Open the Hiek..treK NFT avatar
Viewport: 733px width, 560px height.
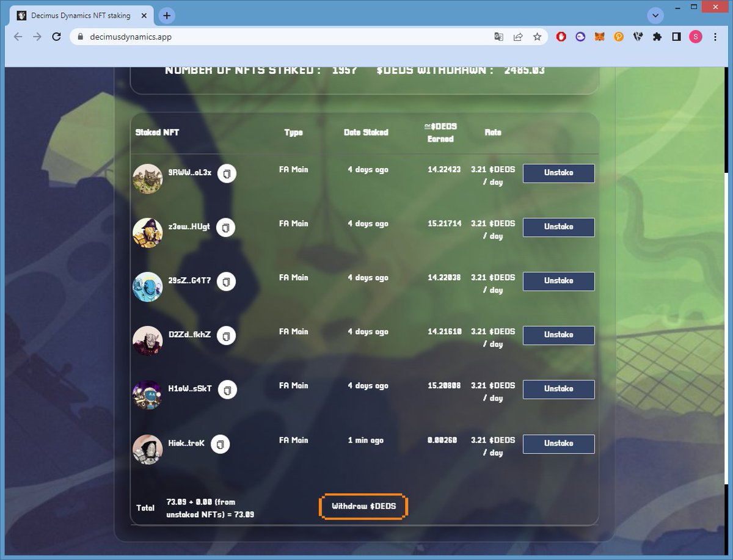tap(148, 449)
